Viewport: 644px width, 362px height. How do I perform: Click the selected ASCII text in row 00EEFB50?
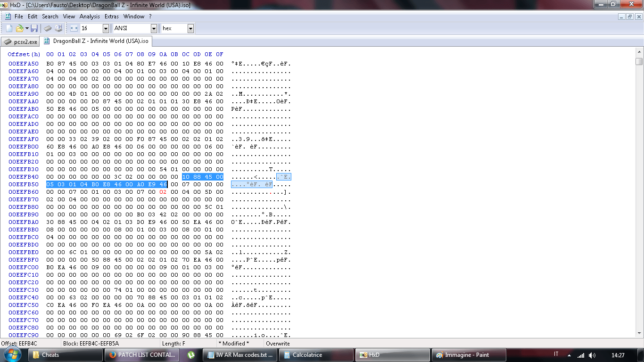click(x=252, y=184)
